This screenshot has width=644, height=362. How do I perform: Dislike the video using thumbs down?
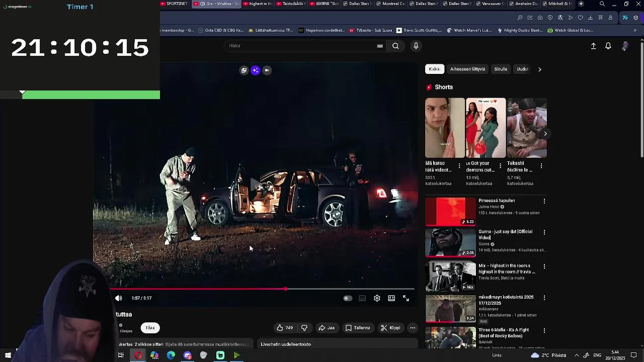click(x=304, y=328)
